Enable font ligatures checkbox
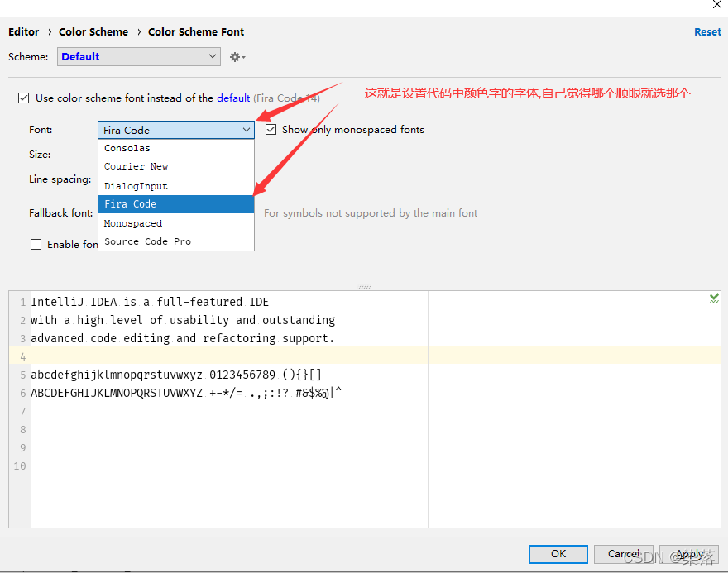The image size is (728, 573). click(36, 245)
